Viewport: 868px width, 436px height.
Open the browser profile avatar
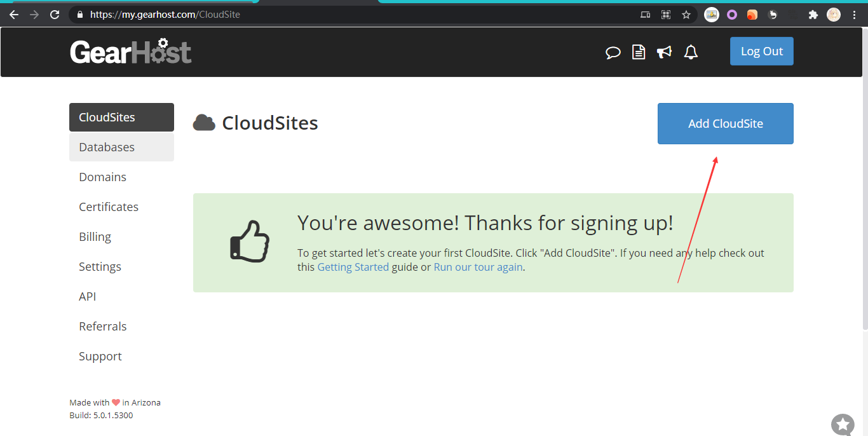click(x=834, y=15)
